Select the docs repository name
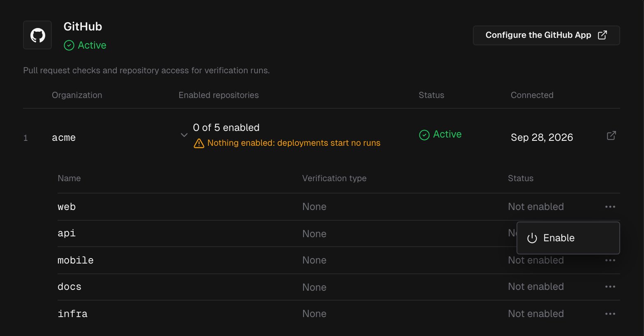Image resolution: width=644 pixels, height=336 pixels. (x=69, y=287)
